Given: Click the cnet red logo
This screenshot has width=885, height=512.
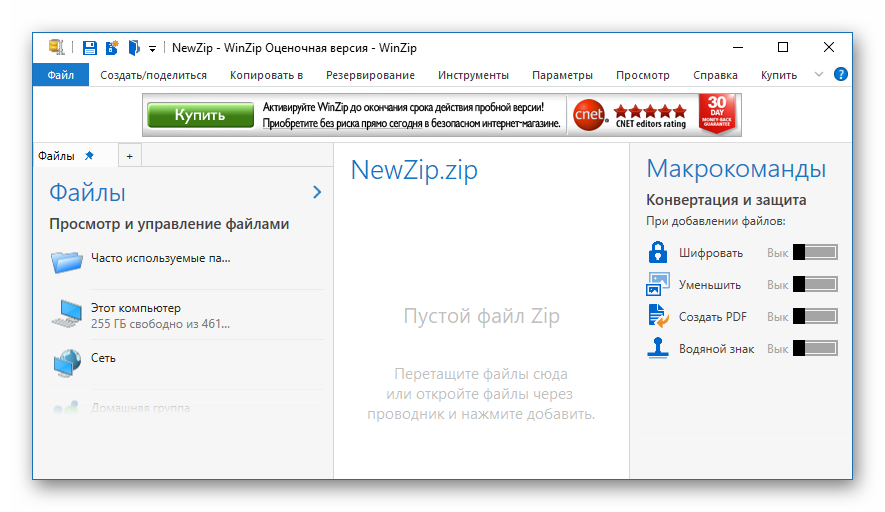Looking at the screenshot, I should coord(589,115).
